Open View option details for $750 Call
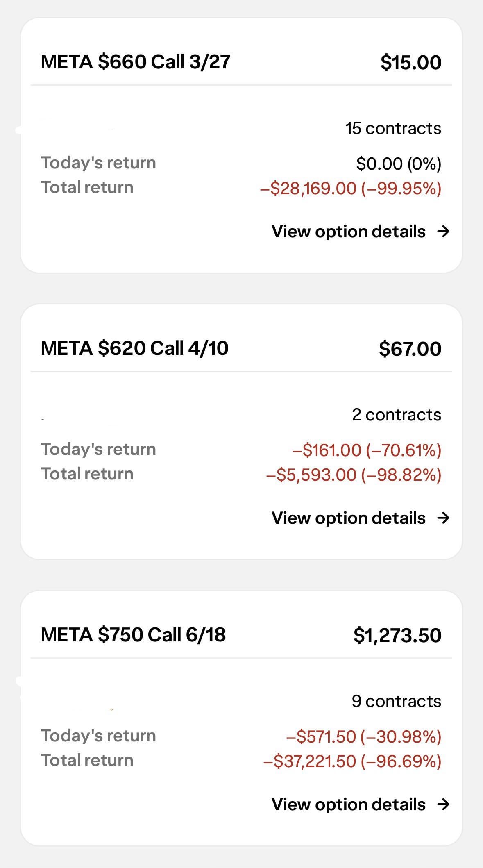Viewport: 483px width, 868px height. pos(349,804)
